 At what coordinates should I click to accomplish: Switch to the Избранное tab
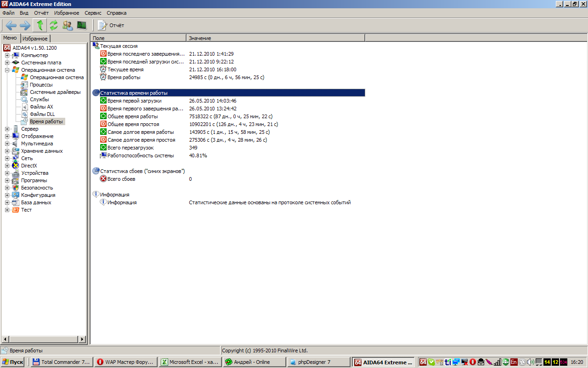pos(35,39)
